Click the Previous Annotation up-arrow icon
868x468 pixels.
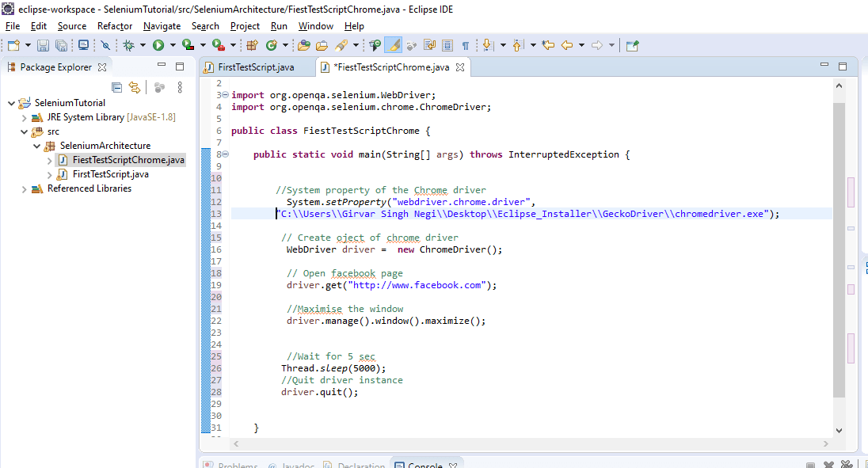(x=518, y=45)
